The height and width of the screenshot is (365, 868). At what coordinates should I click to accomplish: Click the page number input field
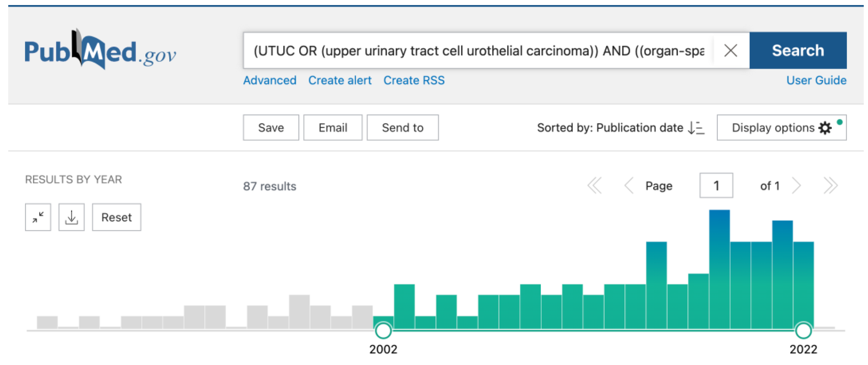click(716, 186)
